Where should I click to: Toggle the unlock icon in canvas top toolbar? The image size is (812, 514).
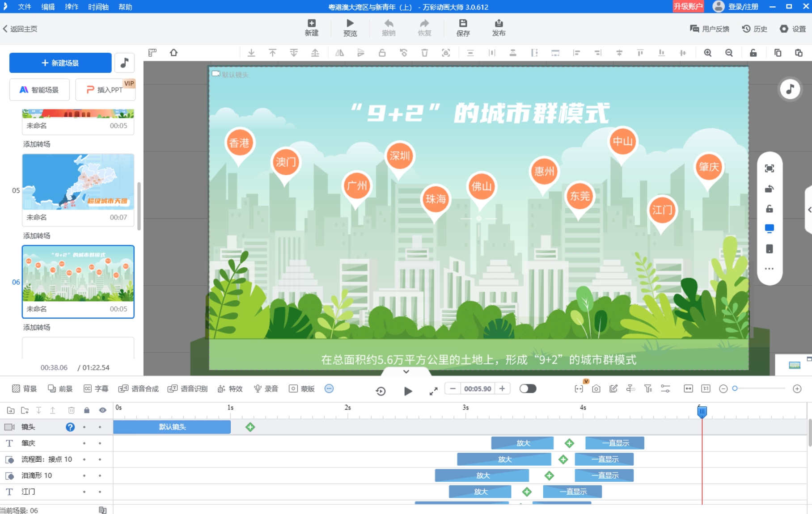tap(753, 53)
